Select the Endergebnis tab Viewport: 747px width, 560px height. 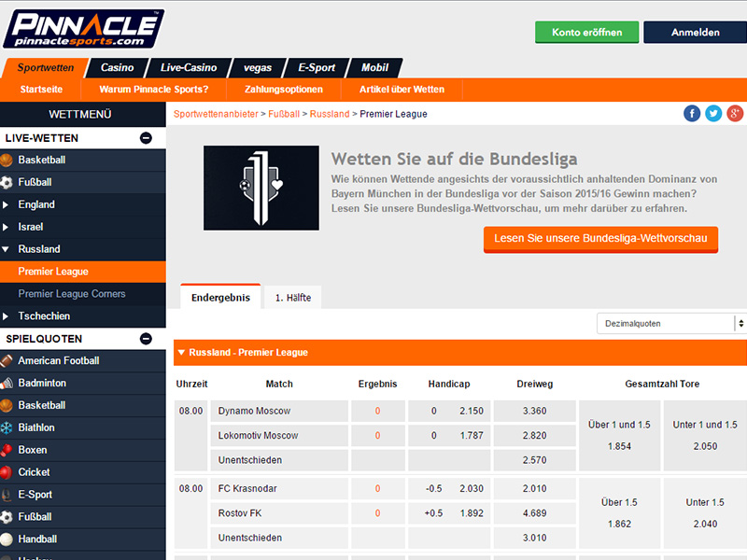220,297
